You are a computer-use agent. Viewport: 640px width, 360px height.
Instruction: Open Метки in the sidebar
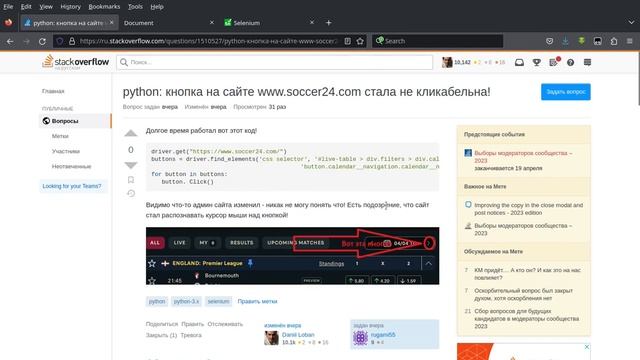pyautogui.click(x=60, y=136)
